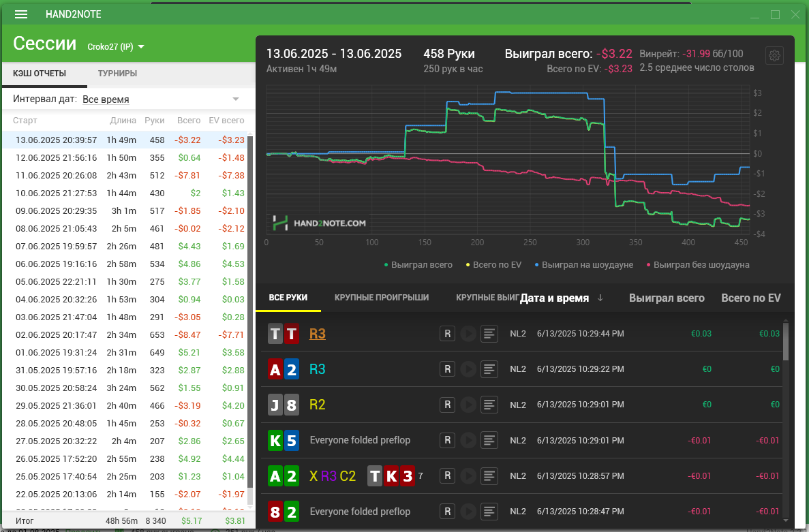Sort sessions by Старт column
This screenshot has width=809, height=532.
click(x=25, y=120)
